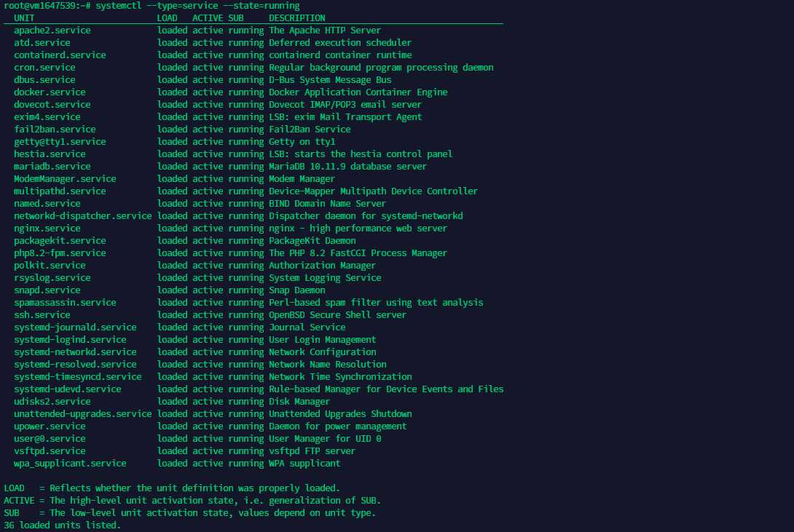The height and width of the screenshot is (532, 794).
Task: Click the systemctl command at the prompt
Action: point(197,6)
